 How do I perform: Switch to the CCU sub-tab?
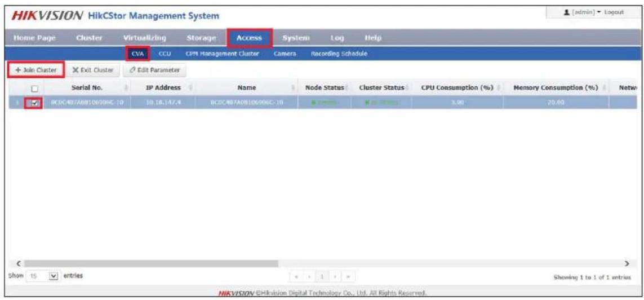click(x=165, y=54)
